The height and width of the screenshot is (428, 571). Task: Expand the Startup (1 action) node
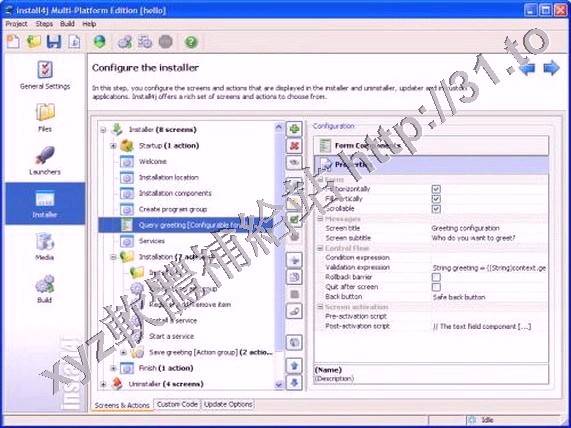click(x=113, y=146)
